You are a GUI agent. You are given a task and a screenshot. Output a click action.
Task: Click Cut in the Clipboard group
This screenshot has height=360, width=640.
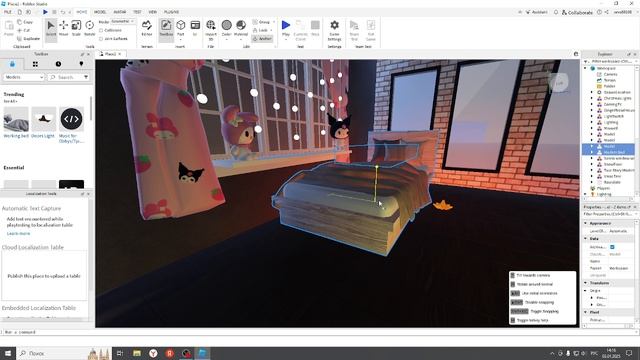tap(24, 30)
